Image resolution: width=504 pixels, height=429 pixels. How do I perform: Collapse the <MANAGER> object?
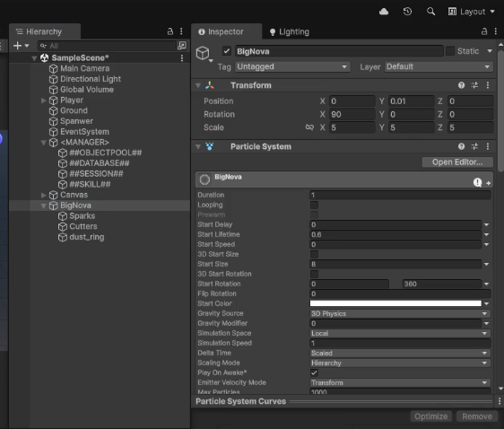(x=43, y=143)
